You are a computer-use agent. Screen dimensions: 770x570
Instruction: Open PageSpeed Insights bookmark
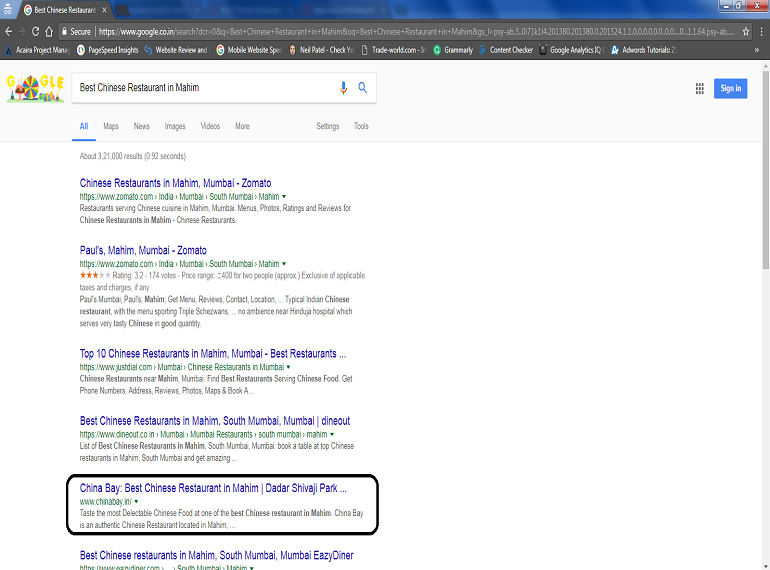pos(108,50)
